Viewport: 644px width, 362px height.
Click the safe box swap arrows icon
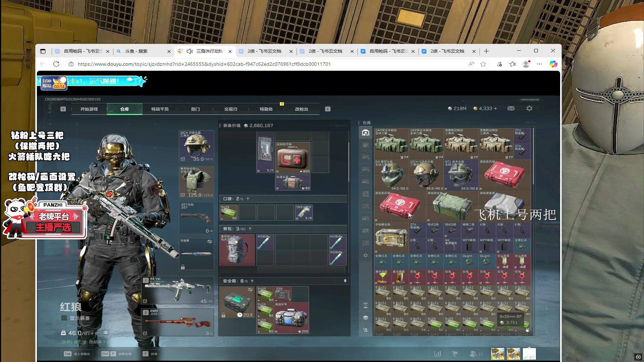point(250,289)
